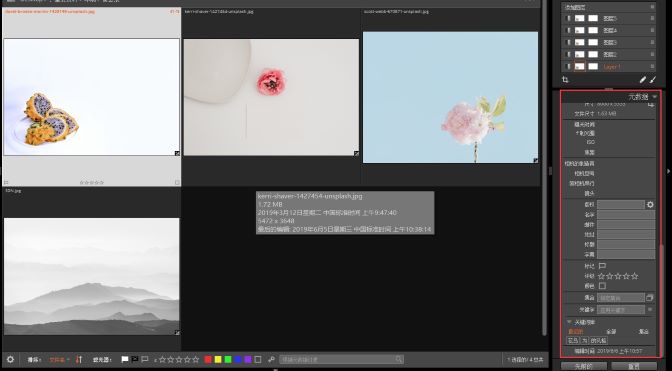
Task: Toggle visibility of the Layer 1 layer
Action: [569, 67]
